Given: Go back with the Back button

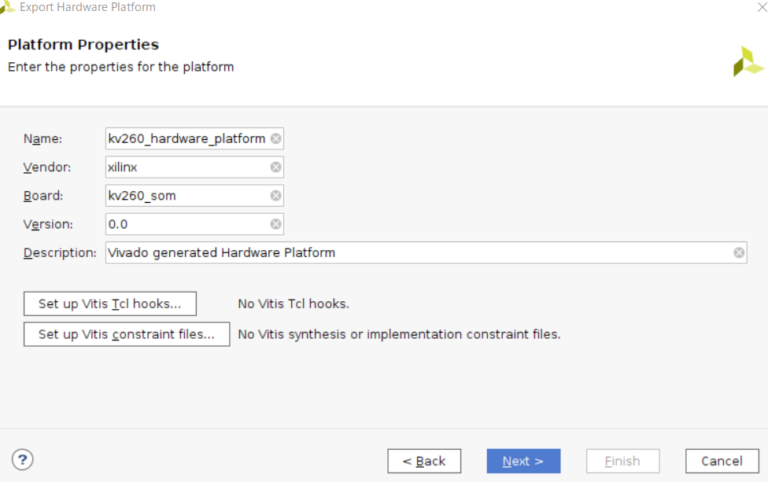Looking at the screenshot, I should [424, 461].
